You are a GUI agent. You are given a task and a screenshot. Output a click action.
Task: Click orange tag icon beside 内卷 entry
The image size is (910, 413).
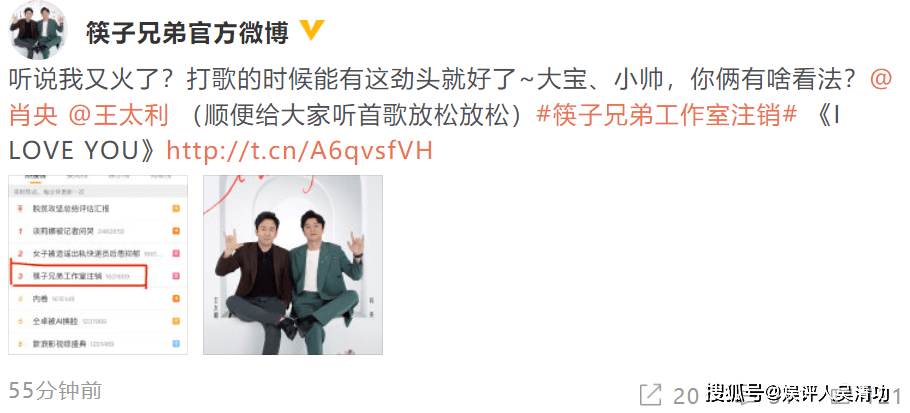(176, 299)
